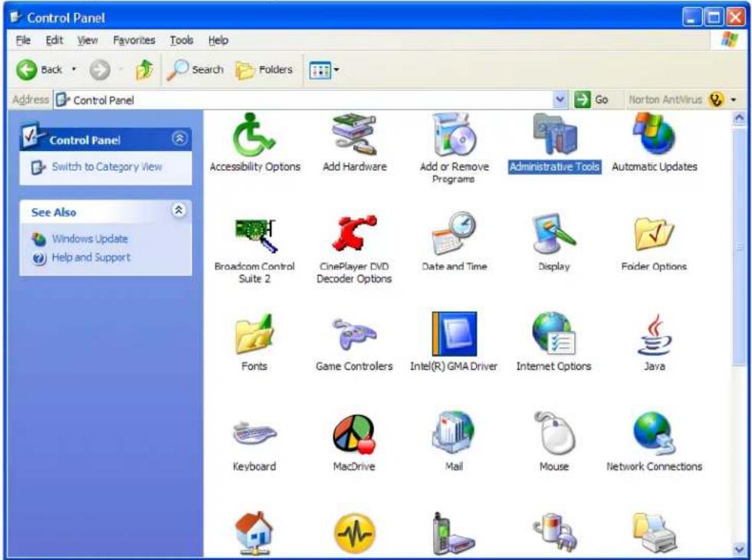Open the Favorites menu
Viewport: 752px width, 560px height.
[x=134, y=41]
